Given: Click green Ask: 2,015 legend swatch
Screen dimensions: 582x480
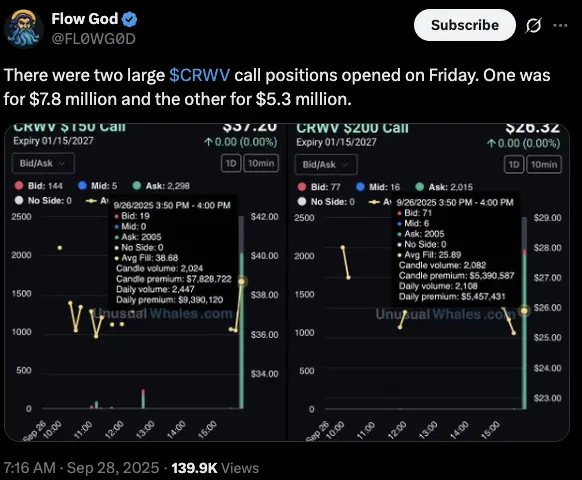Looking at the screenshot, I should 420,187.
